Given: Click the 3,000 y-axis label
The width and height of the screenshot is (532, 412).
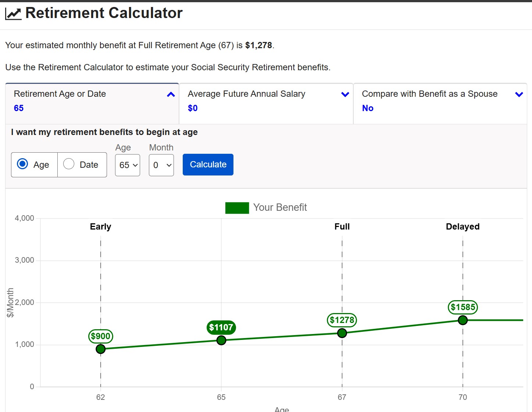Looking at the screenshot, I should tap(24, 260).
